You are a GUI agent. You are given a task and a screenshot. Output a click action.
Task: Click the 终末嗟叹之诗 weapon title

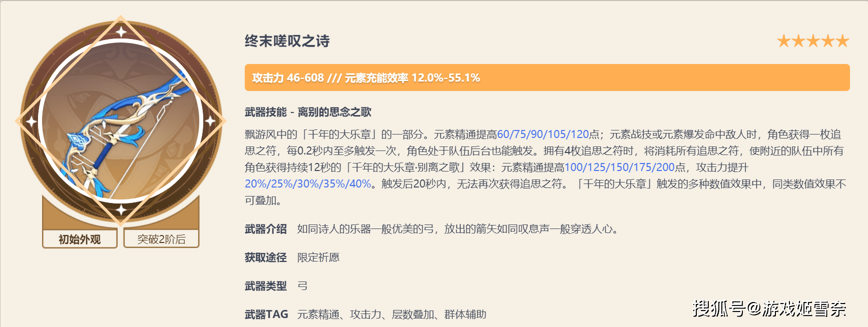pos(287,41)
